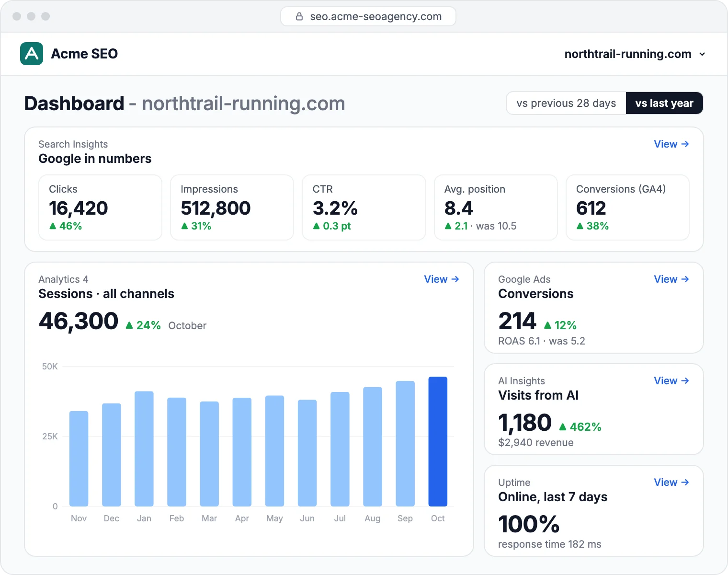Click the Sessions · all channels heading
728x575 pixels.
[x=106, y=294]
